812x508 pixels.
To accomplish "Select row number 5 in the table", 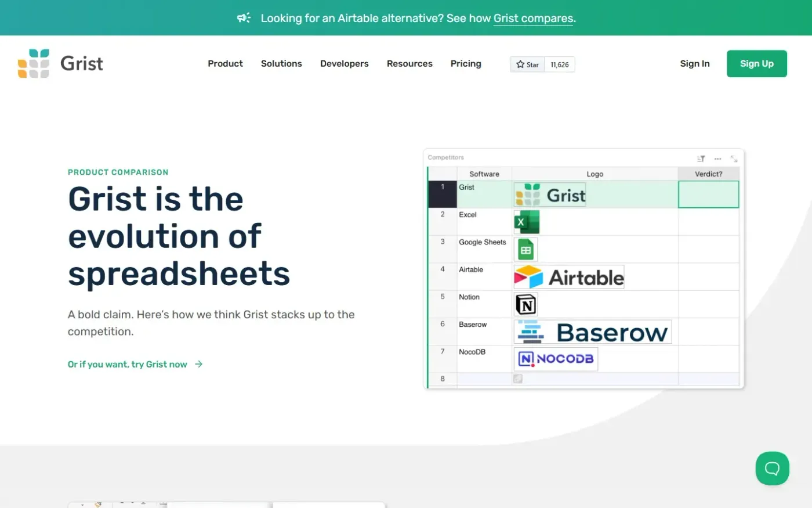I will pyautogui.click(x=443, y=304).
